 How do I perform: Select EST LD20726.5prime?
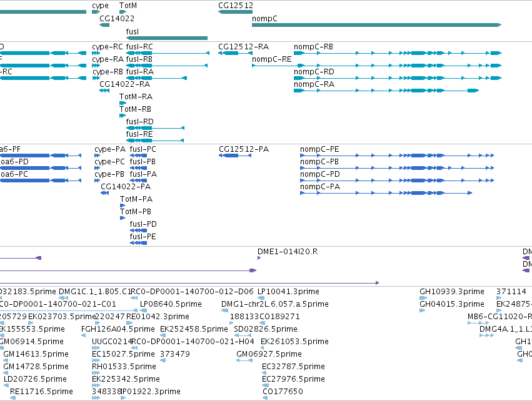[x=6, y=386]
